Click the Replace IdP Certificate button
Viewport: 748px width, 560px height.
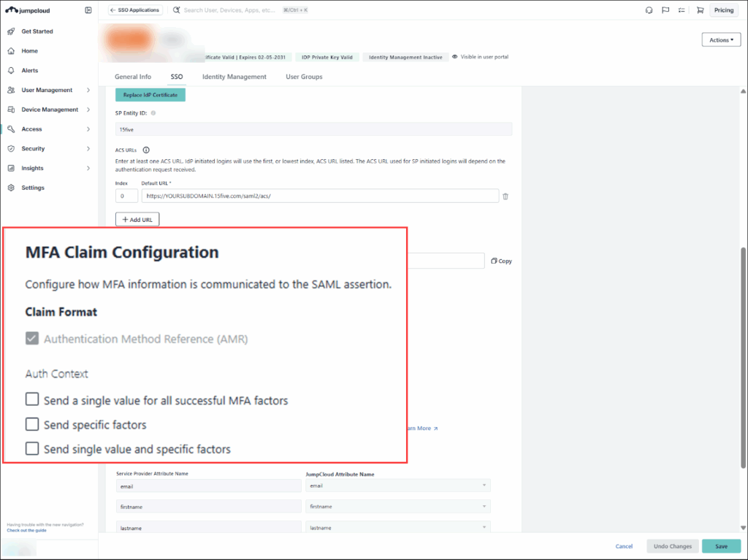pos(150,95)
